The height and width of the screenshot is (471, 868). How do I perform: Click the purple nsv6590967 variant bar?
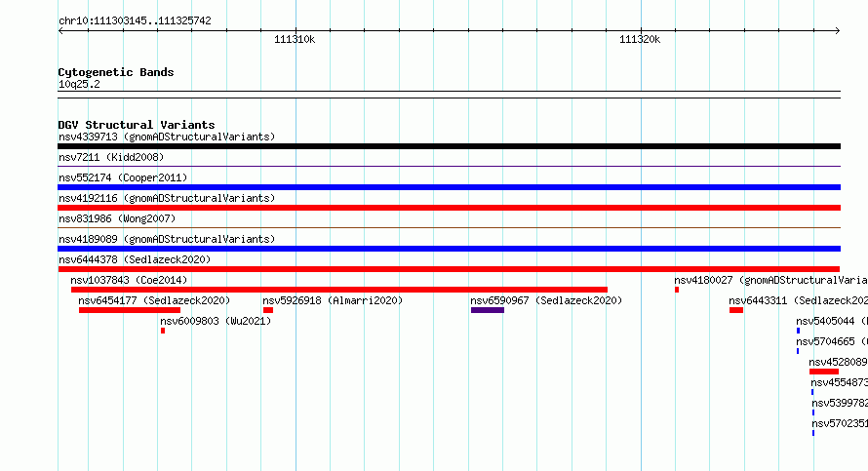488,310
